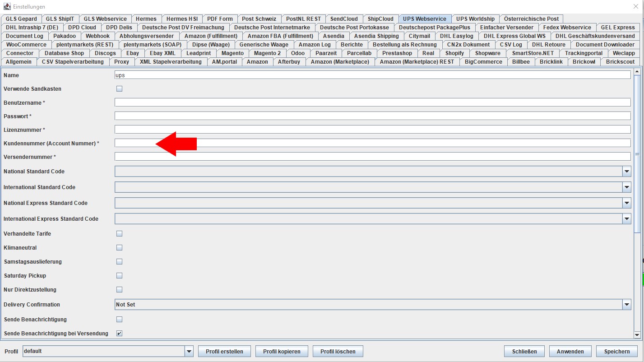Select the Shopify tab
The image size is (644, 362).
(x=454, y=53)
